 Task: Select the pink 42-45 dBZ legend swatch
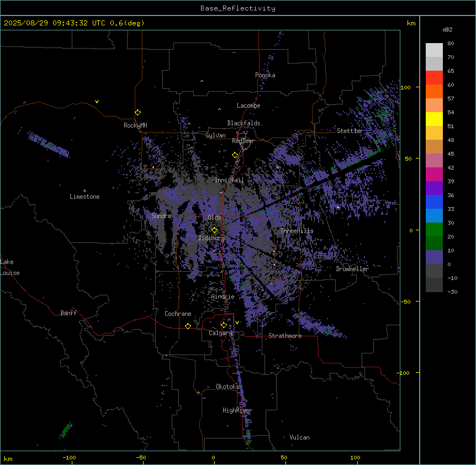point(434,161)
